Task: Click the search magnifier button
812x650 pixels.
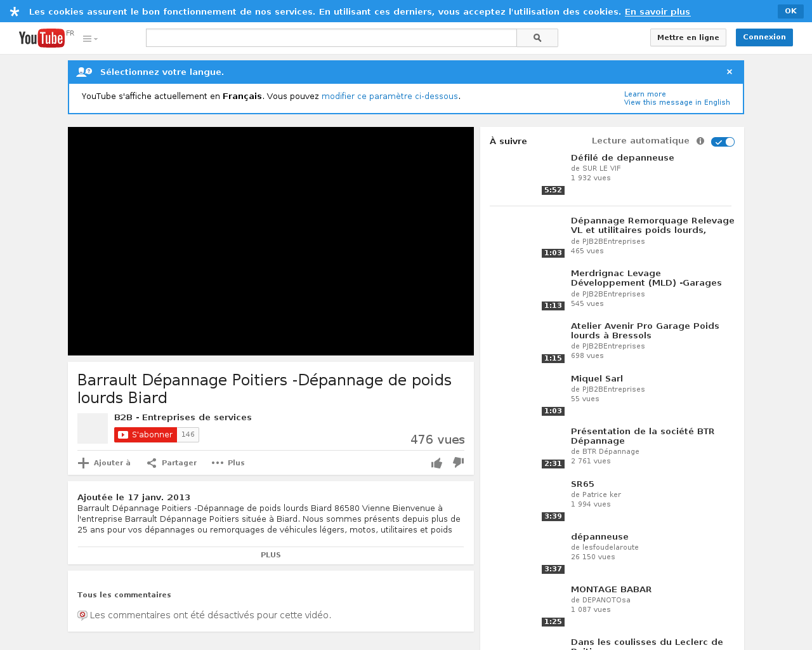Action: point(537,38)
